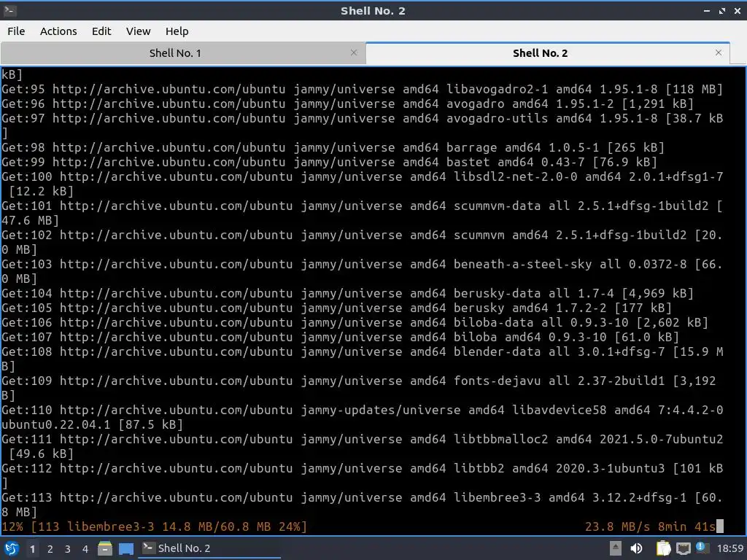Click the Get:102 scummvm line
Image resolution: width=747 pixels, height=560 pixels.
(x=362, y=242)
